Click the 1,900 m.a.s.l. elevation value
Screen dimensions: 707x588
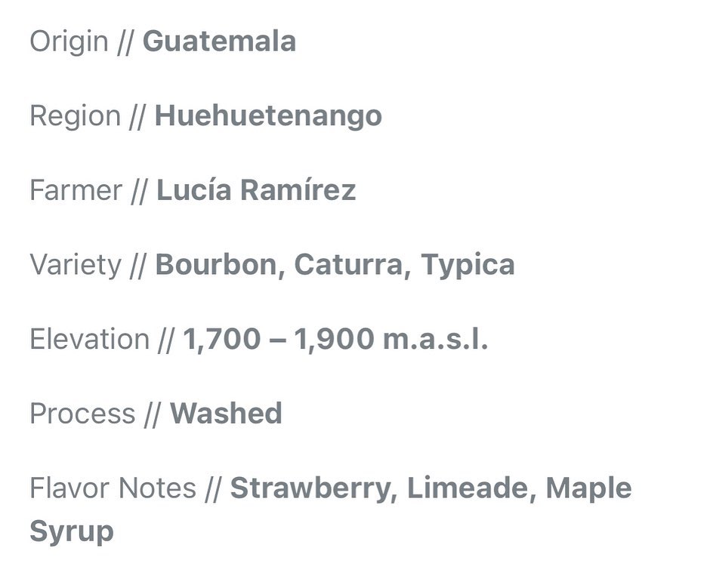point(391,339)
